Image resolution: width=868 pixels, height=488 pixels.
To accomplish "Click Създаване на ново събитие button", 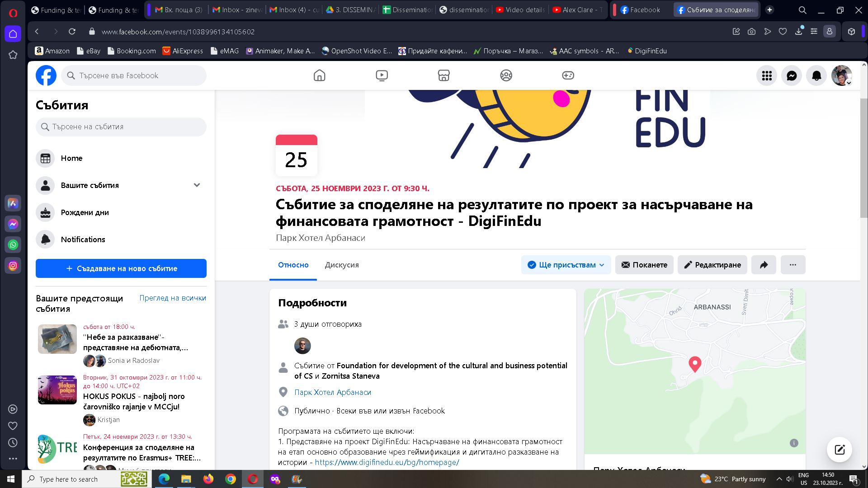I will (x=121, y=268).
